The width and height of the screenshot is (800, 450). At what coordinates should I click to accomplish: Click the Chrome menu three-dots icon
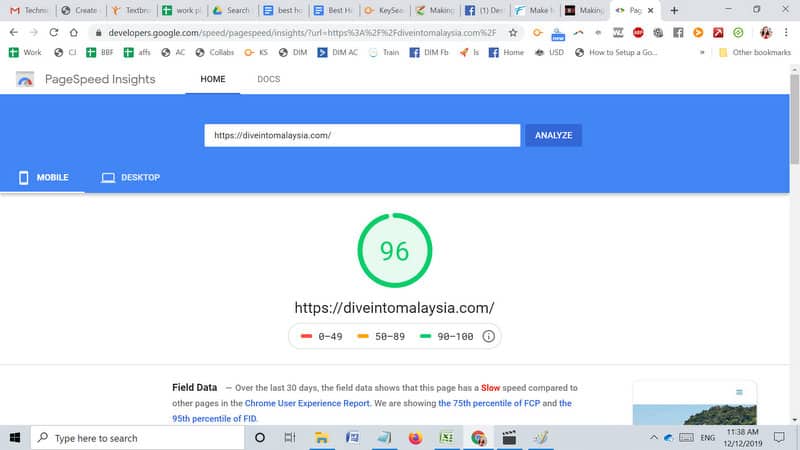pyautogui.click(x=784, y=32)
